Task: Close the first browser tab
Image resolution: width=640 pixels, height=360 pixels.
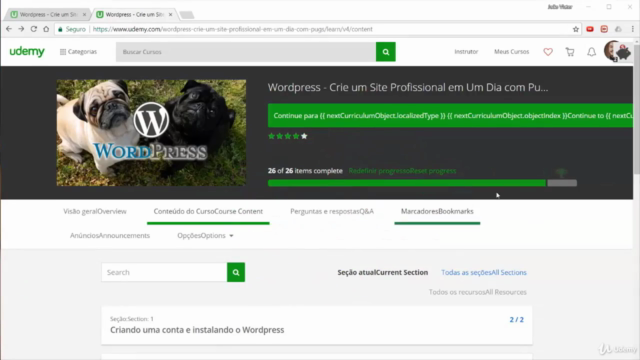Action: point(84,14)
